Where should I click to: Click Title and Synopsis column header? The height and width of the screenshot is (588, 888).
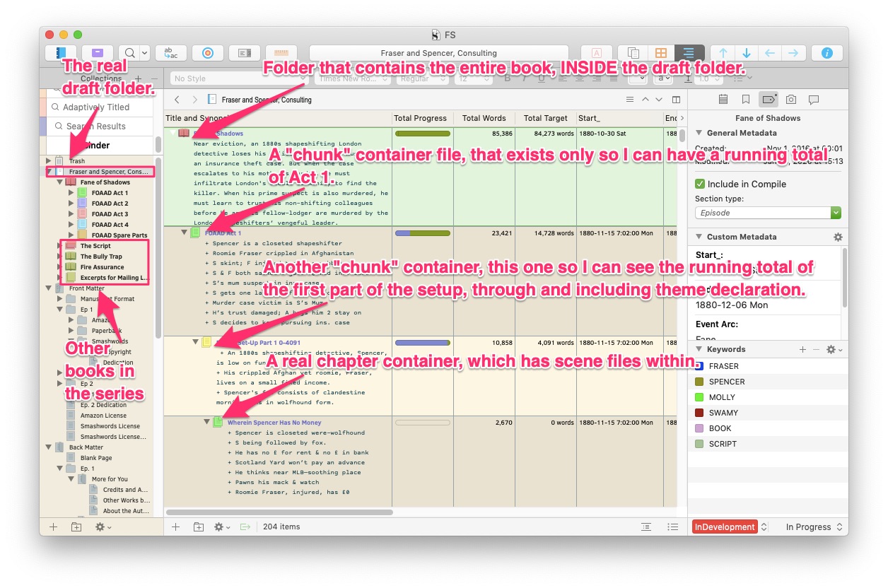(278, 118)
